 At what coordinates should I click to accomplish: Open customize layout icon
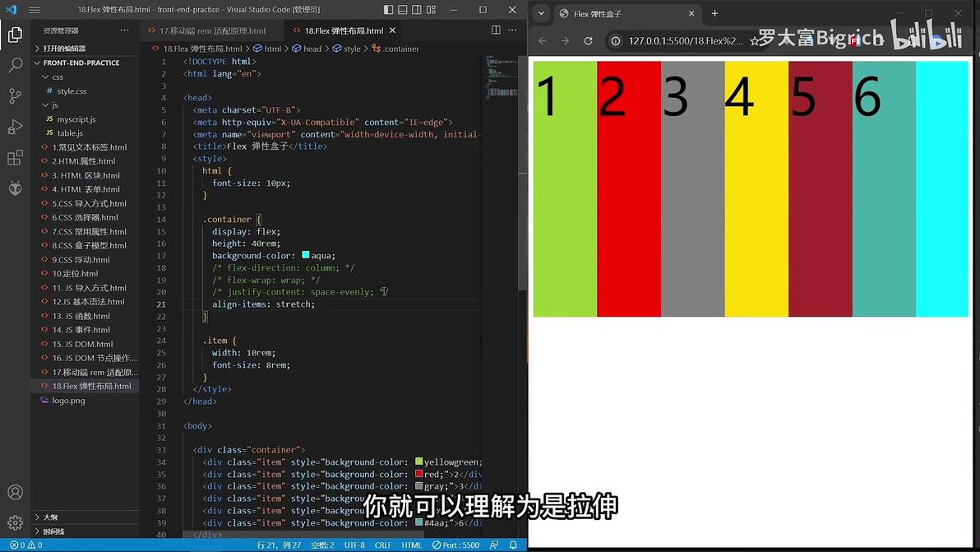[432, 9]
